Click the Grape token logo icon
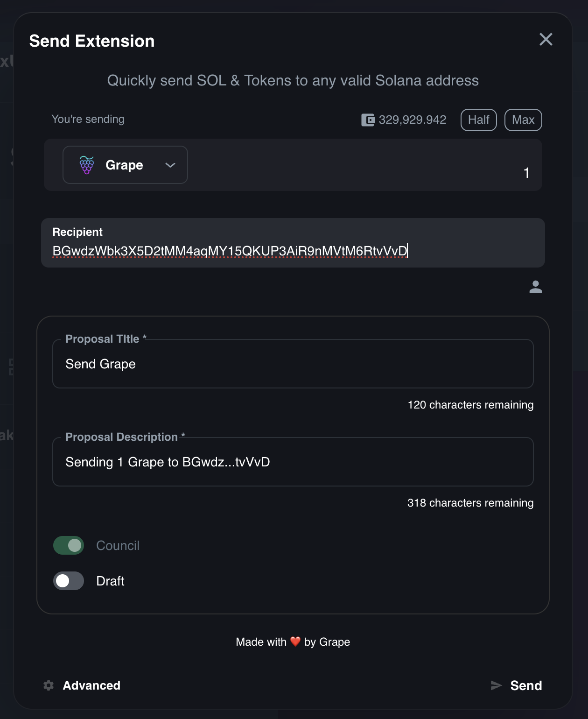Image resolution: width=588 pixels, height=719 pixels. [87, 165]
